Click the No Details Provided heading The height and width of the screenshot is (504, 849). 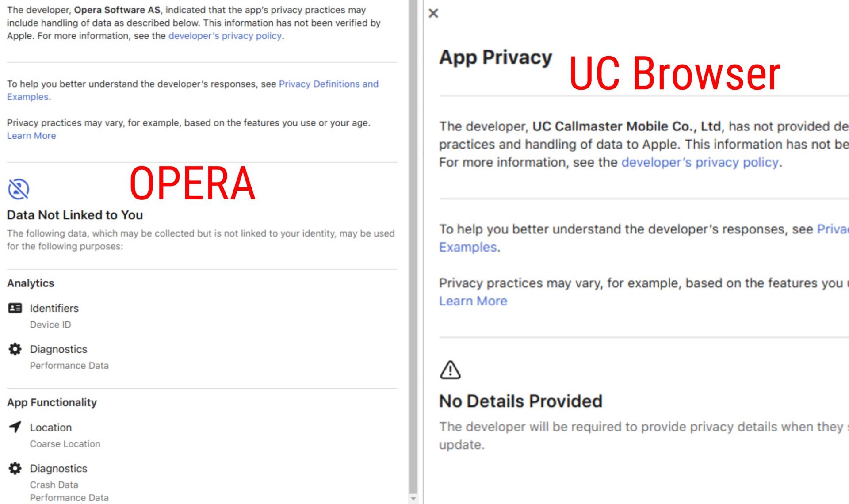click(520, 401)
